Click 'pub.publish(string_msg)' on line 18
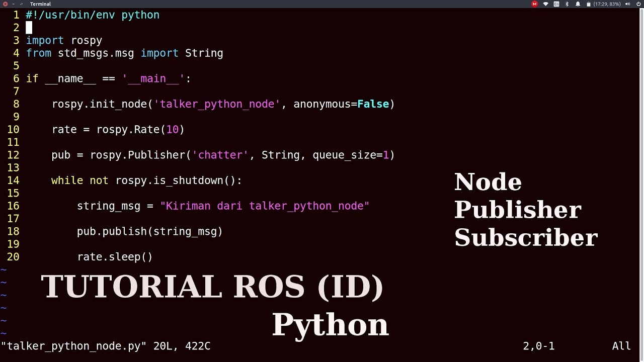644x362 pixels. coord(149,231)
